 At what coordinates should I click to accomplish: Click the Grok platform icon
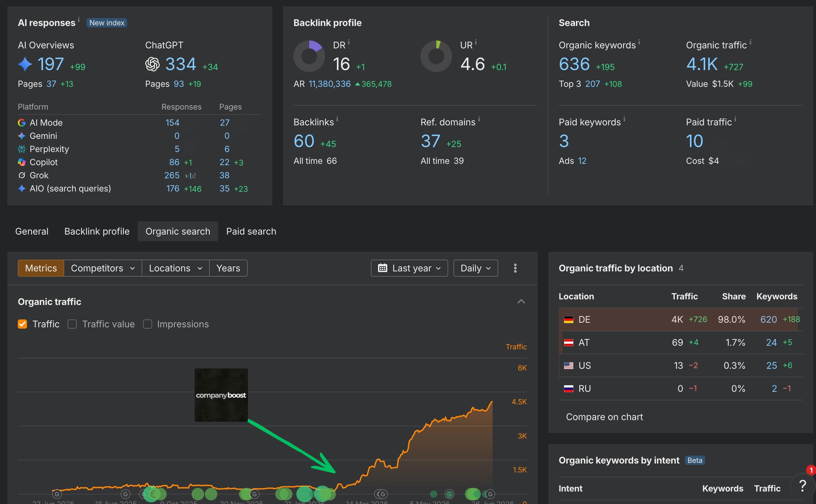point(22,175)
